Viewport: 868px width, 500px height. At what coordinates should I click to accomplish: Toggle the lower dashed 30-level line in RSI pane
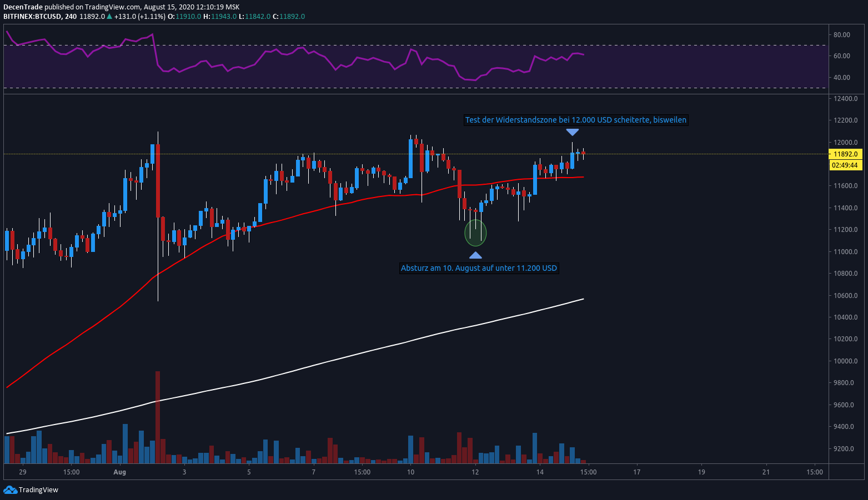point(389,87)
